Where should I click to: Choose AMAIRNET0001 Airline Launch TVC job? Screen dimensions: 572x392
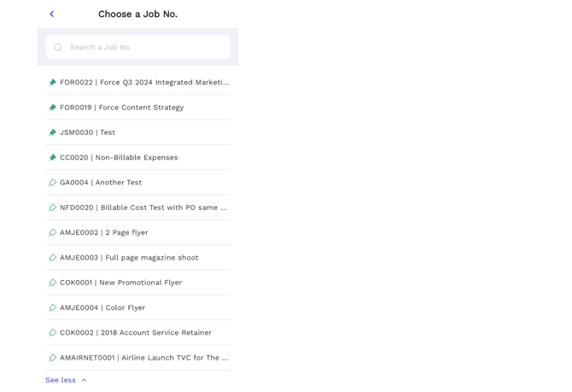pyautogui.click(x=143, y=358)
